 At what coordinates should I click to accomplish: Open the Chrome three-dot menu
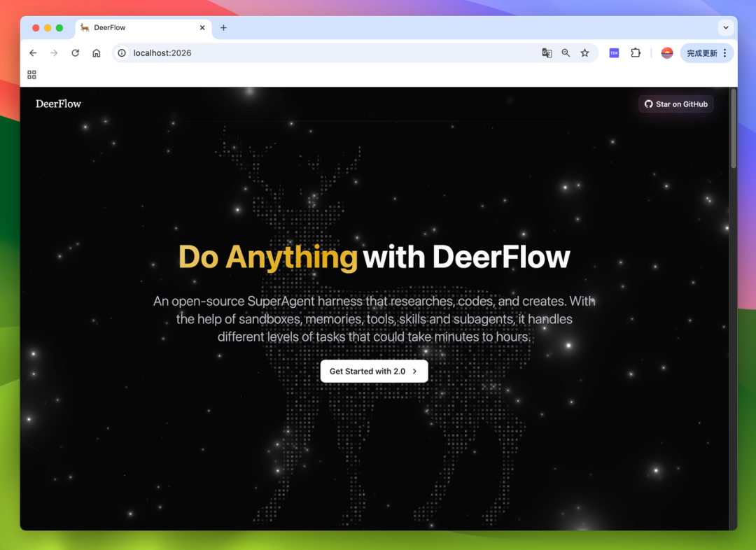click(724, 53)
